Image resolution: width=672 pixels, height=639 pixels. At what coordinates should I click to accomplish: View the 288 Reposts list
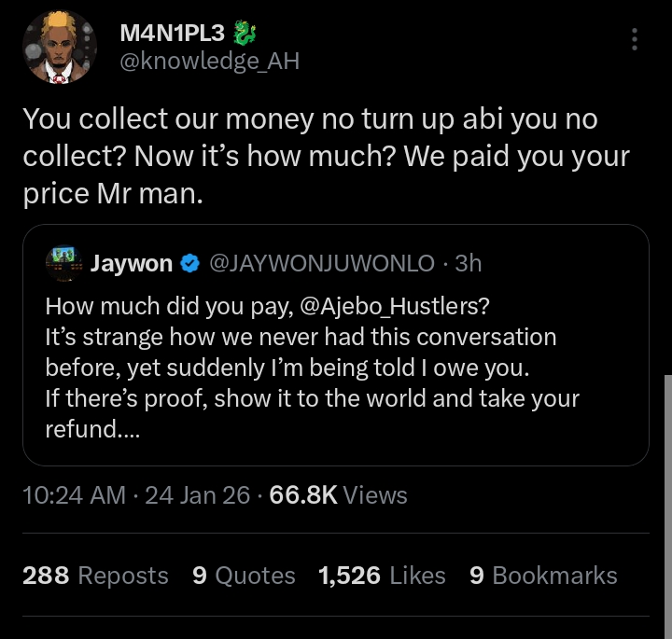(x=95, y=576)
